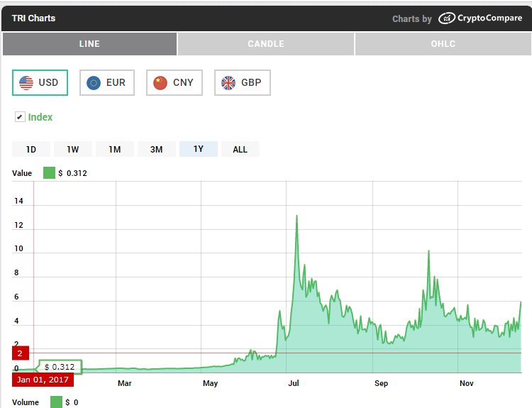Set chart range to 1Y
This screenshot has width=532, height=408.
(199, 149)
